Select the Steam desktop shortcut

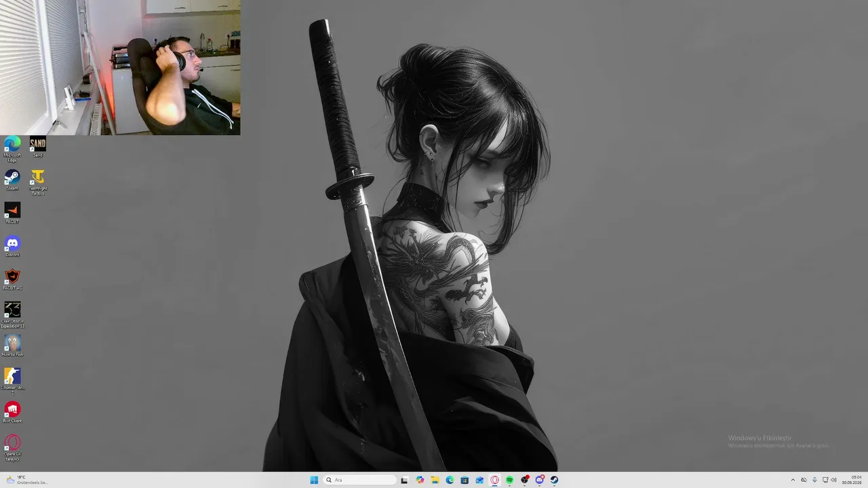[x=12, y=180]
